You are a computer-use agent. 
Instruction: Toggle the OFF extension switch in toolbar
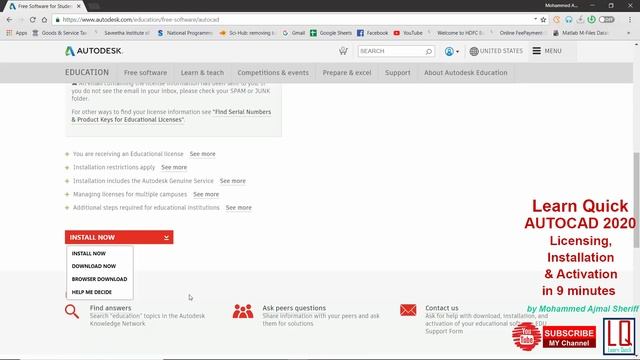click(x=607, y=20)
